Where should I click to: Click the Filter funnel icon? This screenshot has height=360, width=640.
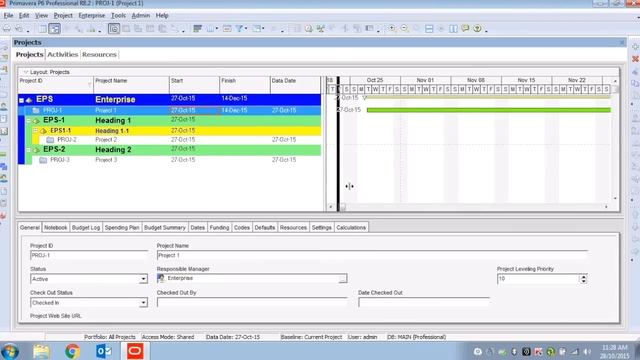pos(239,29)
